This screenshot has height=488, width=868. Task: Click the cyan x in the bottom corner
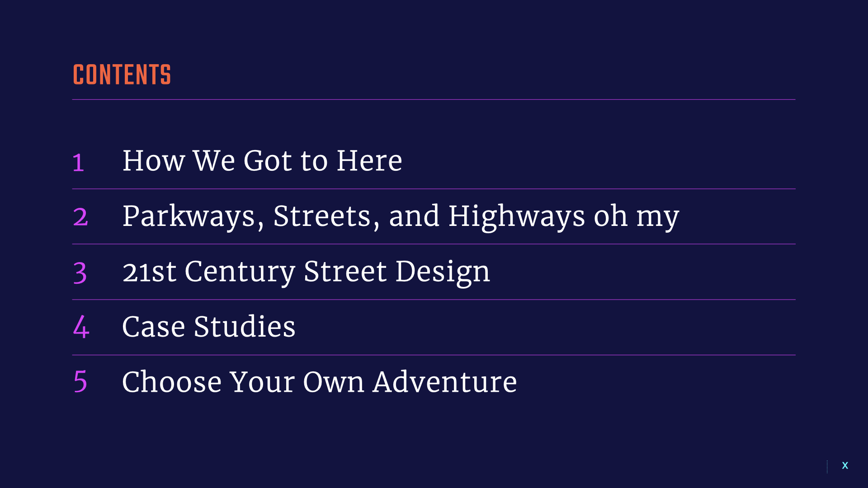point(844,465)
